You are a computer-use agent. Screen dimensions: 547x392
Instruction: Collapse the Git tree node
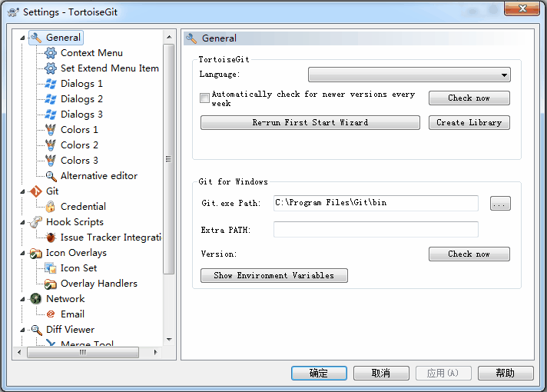[23, 191]
